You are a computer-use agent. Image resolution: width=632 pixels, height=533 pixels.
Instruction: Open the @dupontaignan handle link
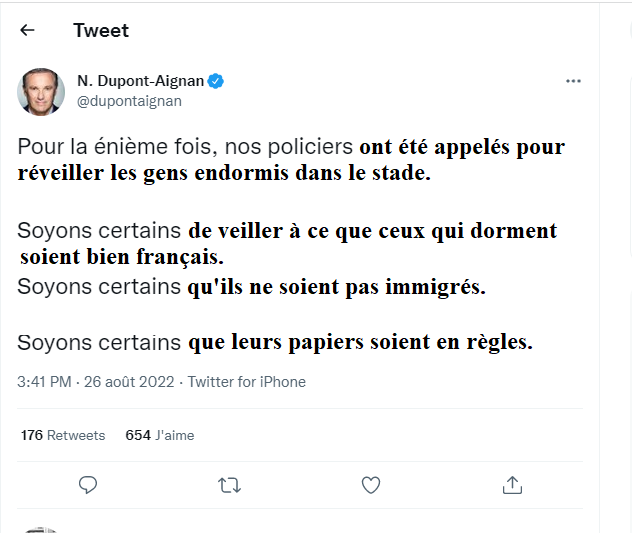(129, 101)
